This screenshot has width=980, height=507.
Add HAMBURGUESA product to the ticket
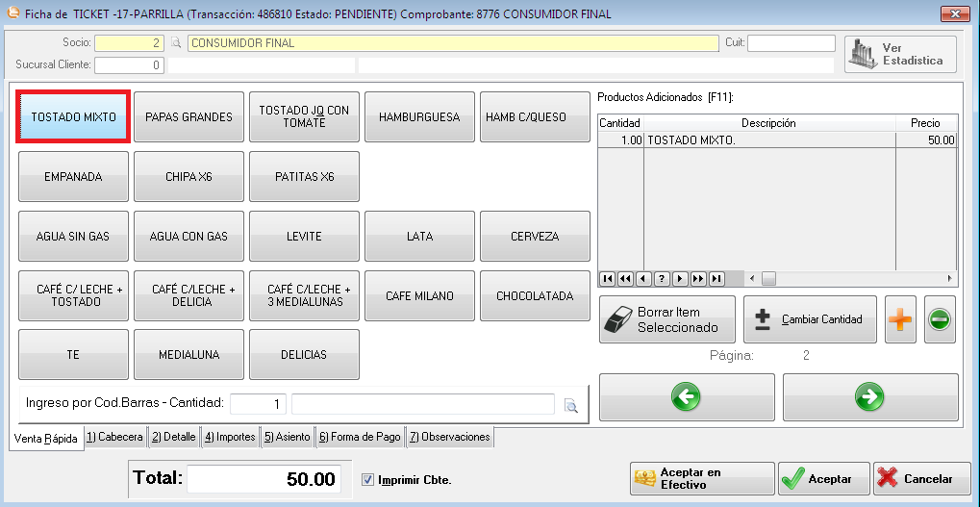[419, 117]
